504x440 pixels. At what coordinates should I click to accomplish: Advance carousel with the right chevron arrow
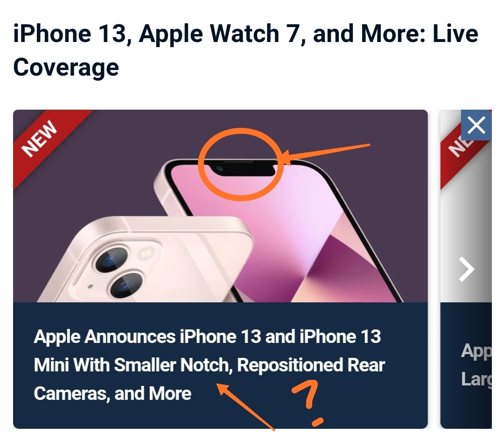click(467, 269)
